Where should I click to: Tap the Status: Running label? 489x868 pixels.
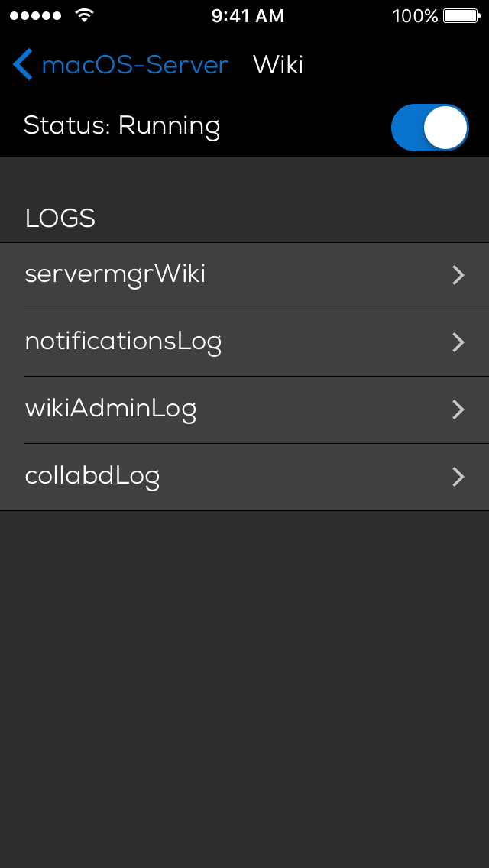(122, 126)
